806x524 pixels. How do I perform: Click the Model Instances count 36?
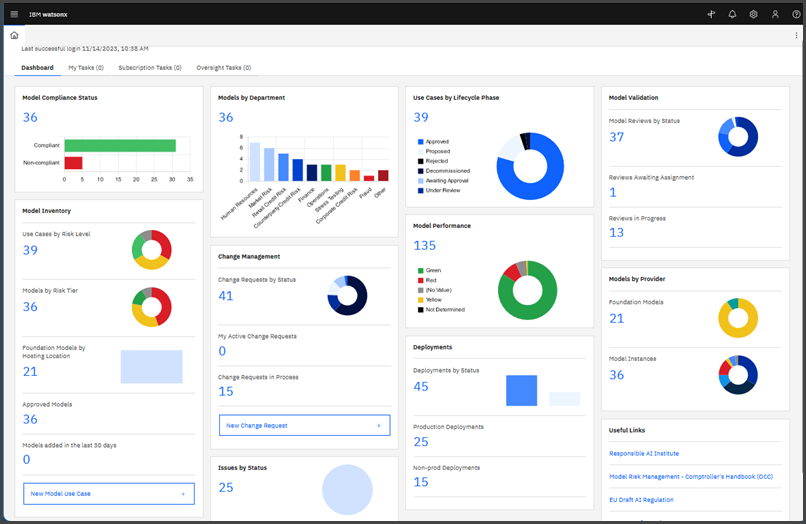point(616,375)
